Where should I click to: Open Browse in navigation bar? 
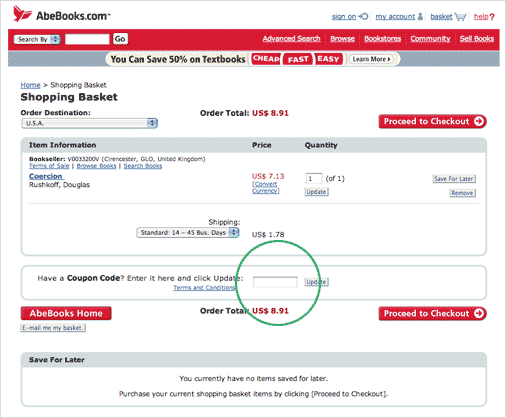pos(342,39)
